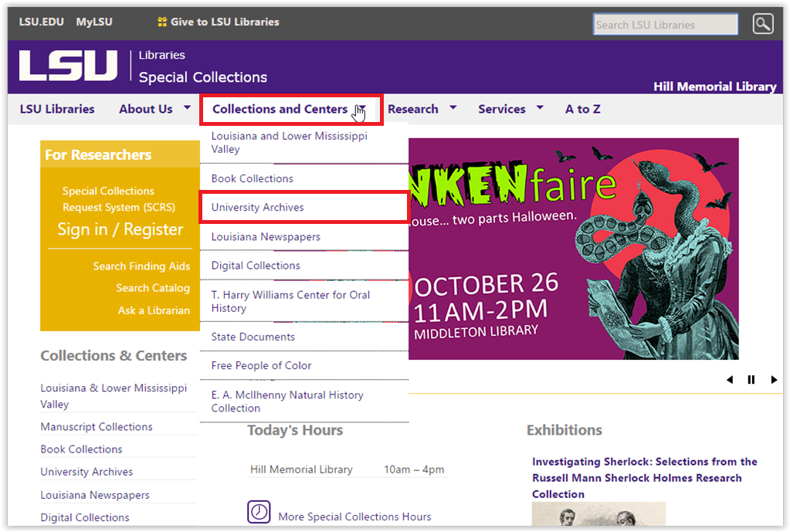790x532 pixels.
Task: Click the gift icon beside Give to LSU Libraries
Action: pos(162,22)
